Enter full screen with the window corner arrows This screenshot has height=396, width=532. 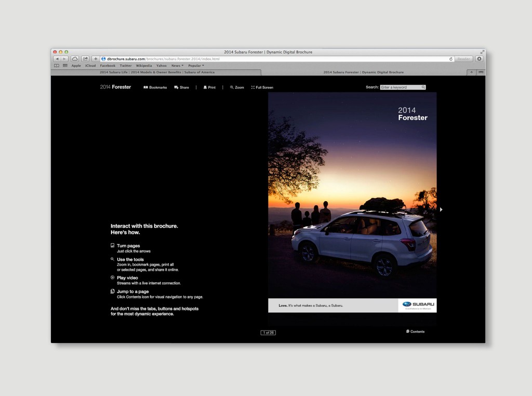[x=482, y=52]
